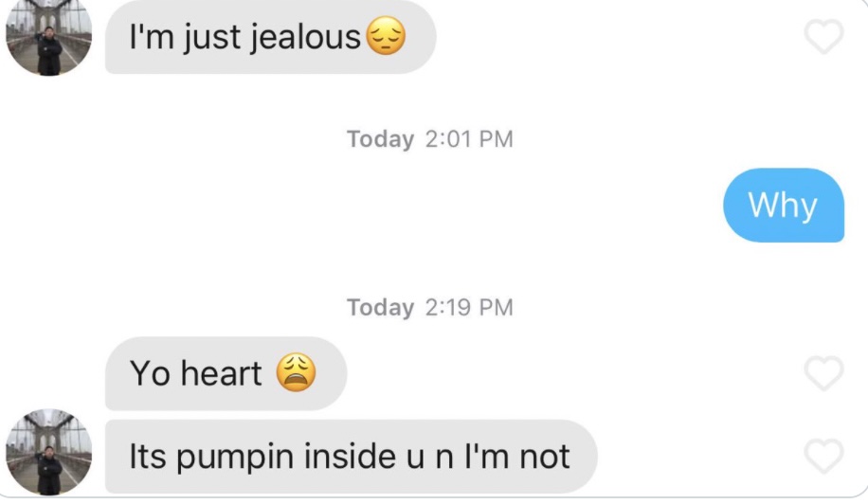Select the blue "Why" sent message bubble

784,206
